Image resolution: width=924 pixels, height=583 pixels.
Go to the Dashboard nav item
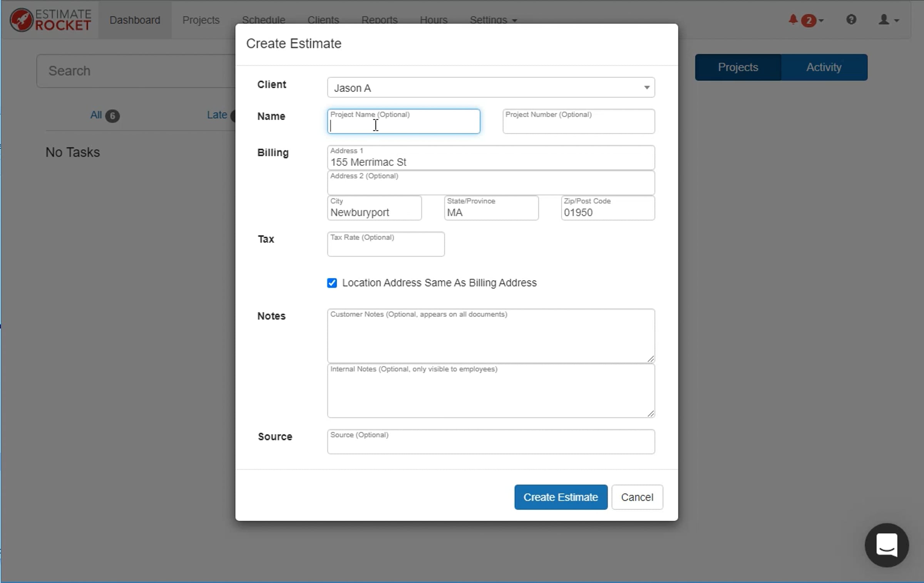pyautogui.click(x=135, y=20)
